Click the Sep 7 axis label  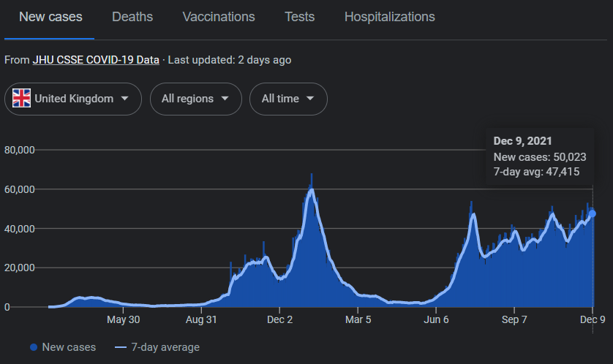pyautogui.click(x=514, y=319)
